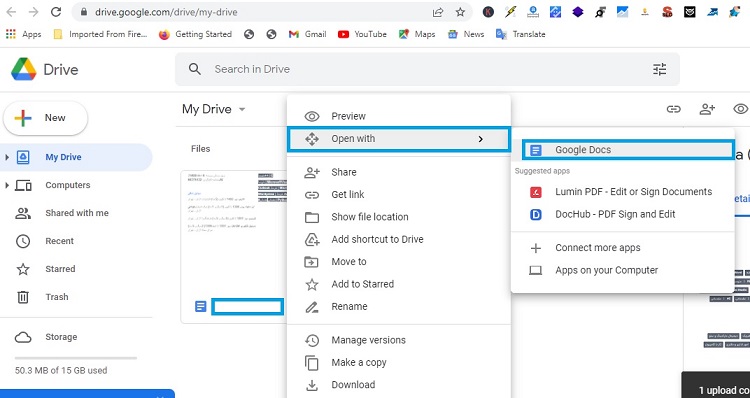This screenshot has width=750, height=398.
Task: Click the Share person-plus toolbar icon
Action: pyautogui.click(x=707, y=109)
